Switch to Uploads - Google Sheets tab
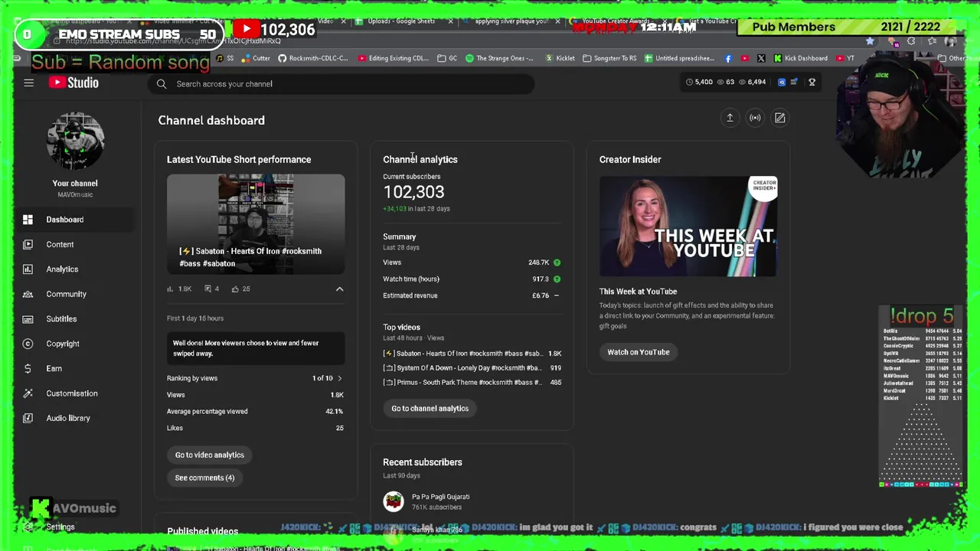The width and height of the screenshot is (980, 551). point(401,21)
